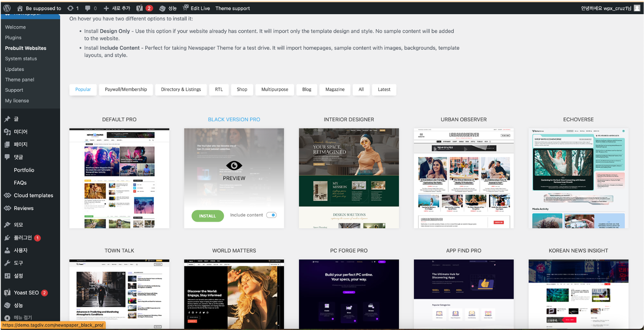The image size is (644, 330).
Task: Open Updates in Newspaper submenu
Action: (x=15, y=69)
